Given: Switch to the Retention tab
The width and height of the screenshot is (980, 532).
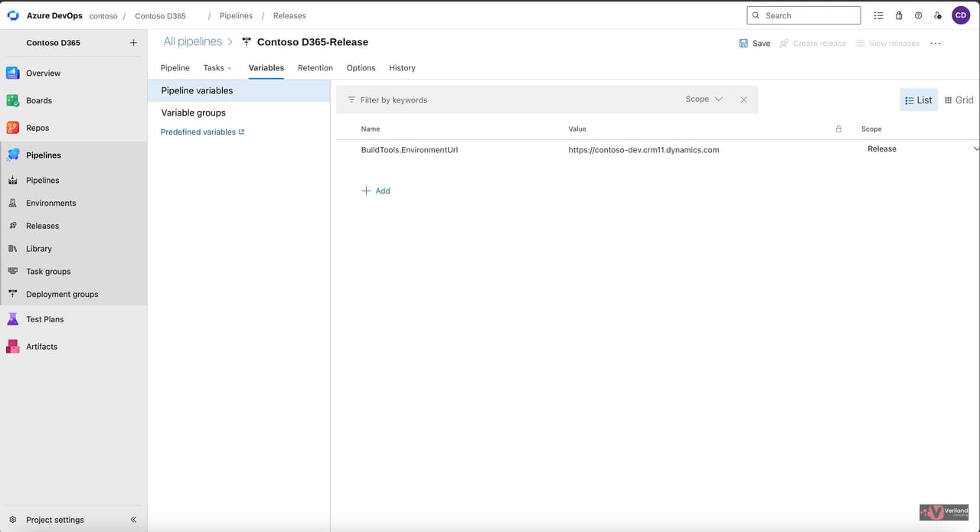Looking at the screenshot, I should point(315,67).
